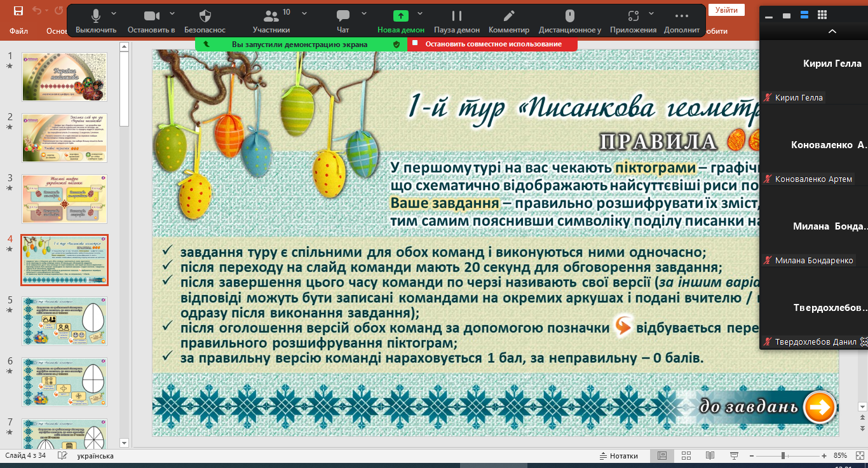Screen dimensions: 868x468
Task: Collapse Zoom video panel with up chevron
Action: click(x=832, y=31)
